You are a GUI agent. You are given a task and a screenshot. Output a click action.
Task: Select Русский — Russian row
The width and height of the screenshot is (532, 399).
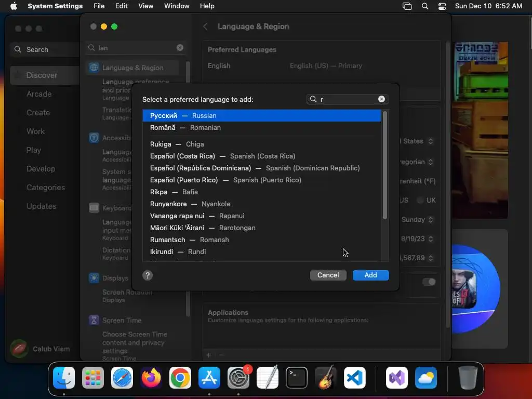(262, 116)
